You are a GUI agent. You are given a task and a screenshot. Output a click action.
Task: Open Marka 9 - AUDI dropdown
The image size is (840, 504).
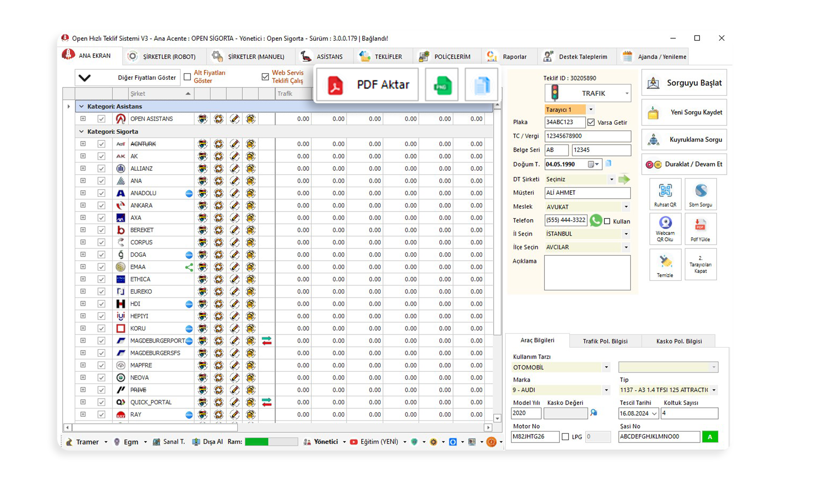coord(606,390)
